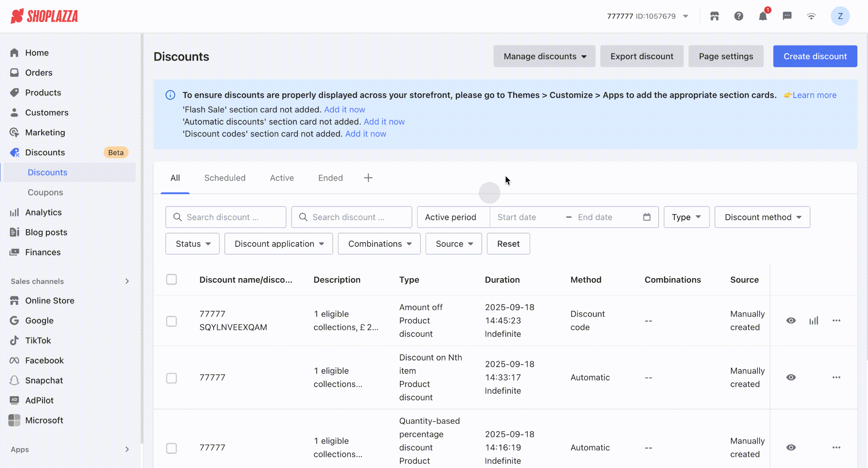The width and height of the screenshot is (868, 468).
Task: Click the calendar icon in date range
Action: pyautogui.click(x=647, y=217)
